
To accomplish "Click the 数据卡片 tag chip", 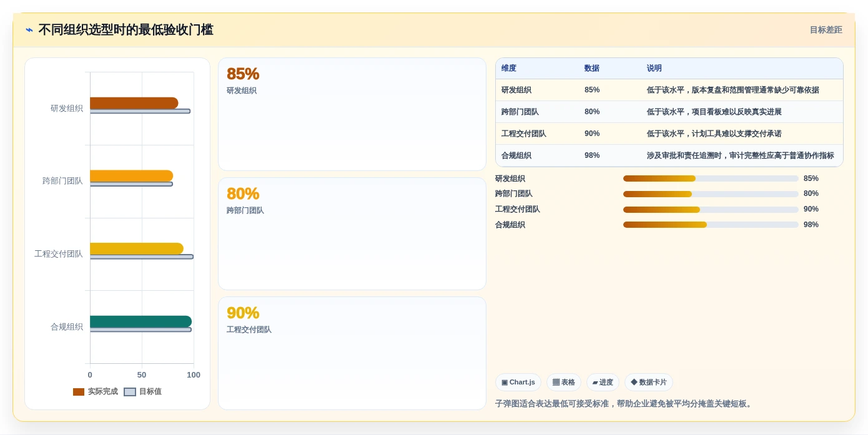I will tap(649, 383).
